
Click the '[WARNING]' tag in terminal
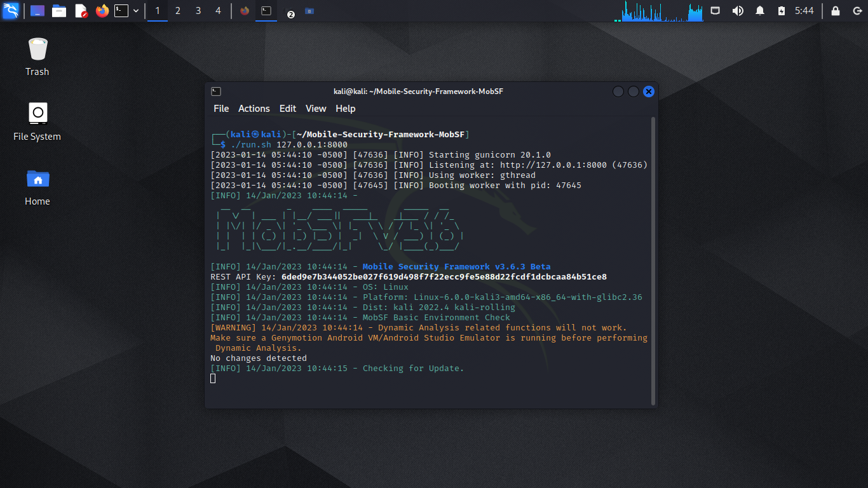[x=233, y=328]
